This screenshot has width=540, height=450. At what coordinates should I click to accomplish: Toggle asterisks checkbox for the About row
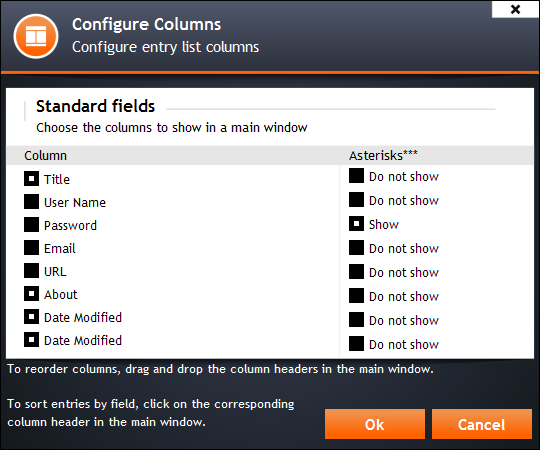pyautogui.click(x=356, y=296)
